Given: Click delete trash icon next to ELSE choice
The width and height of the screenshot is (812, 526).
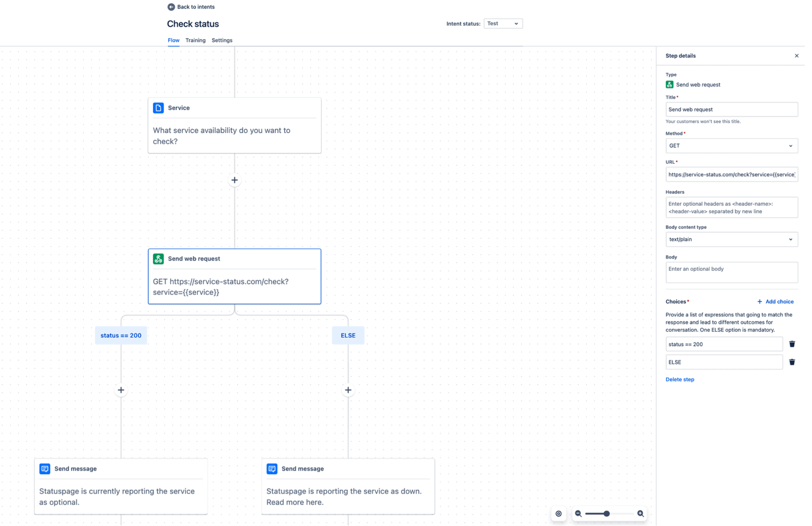Looking at the screenshot, I should pos(792,362).
